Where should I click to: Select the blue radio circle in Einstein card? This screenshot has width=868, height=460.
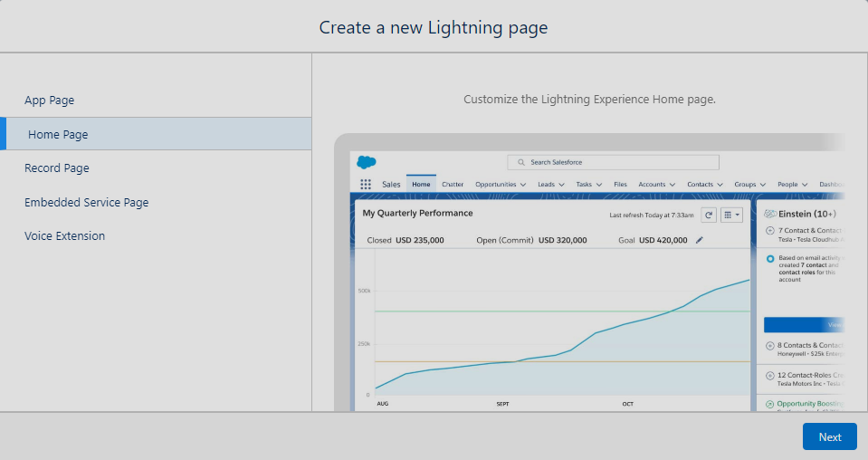(770, 258)
